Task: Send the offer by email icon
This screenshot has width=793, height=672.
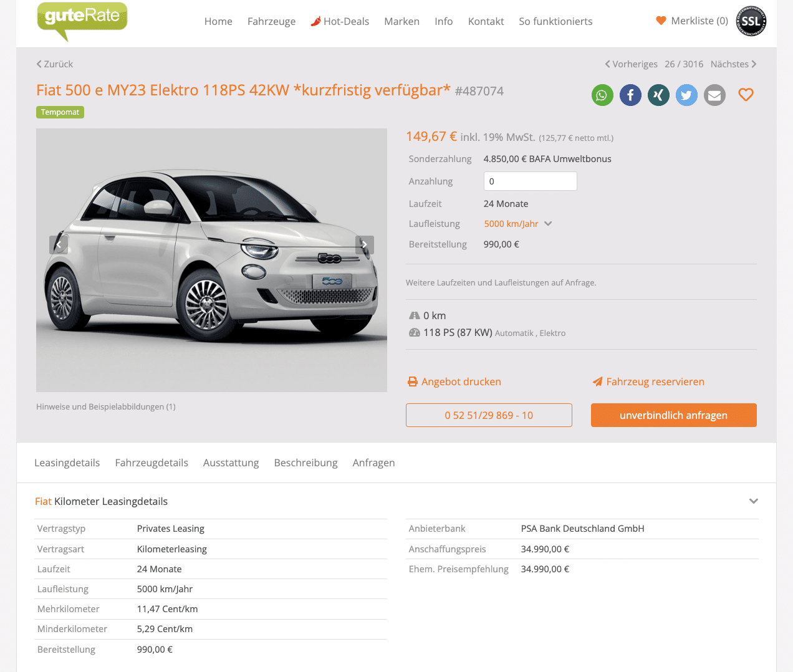Action: pyautogui.click(x=714, y=95)
